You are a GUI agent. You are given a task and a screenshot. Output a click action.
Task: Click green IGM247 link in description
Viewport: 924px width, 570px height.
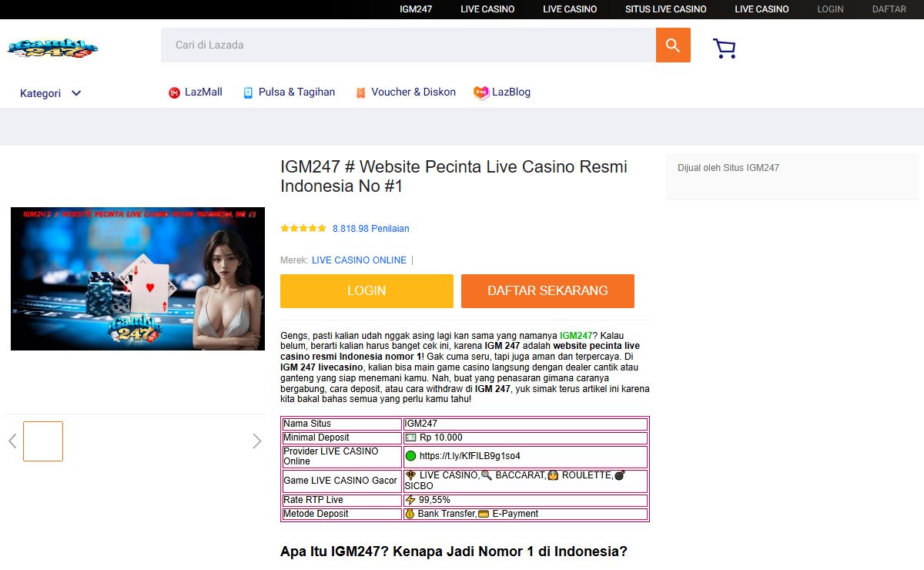click(x=576, y=336)
